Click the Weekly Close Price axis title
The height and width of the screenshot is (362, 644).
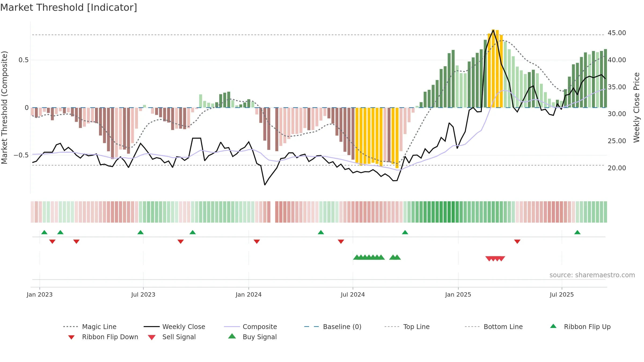click(x=636, y=107)
